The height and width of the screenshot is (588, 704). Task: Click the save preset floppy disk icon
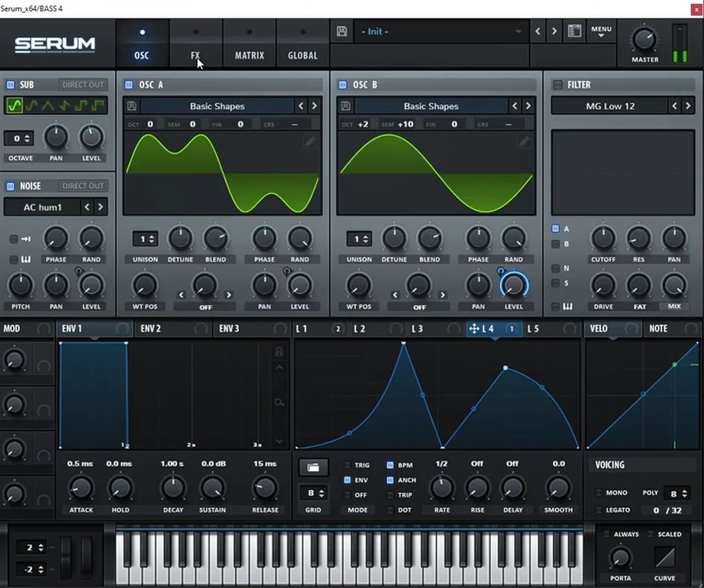click(342, 31)
